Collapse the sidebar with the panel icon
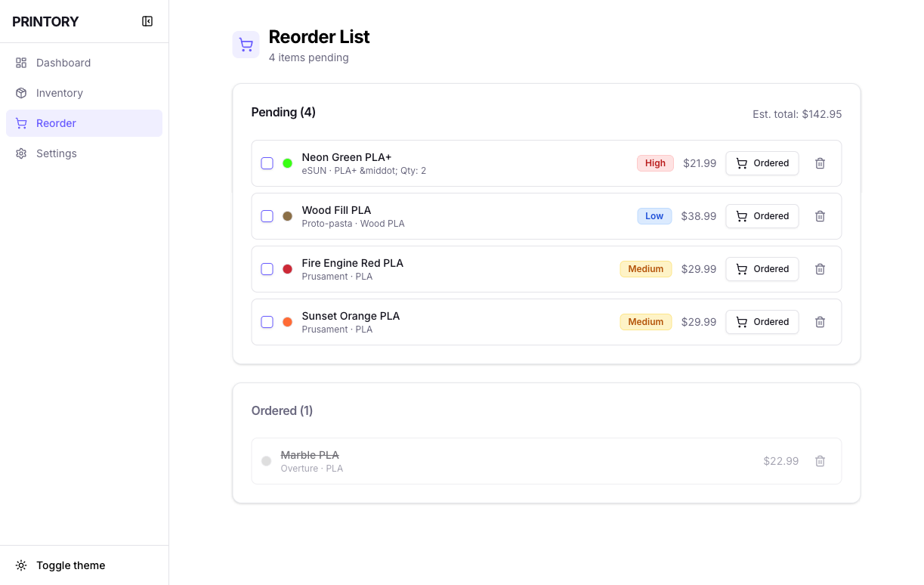924x585 pixels. [x=147, y=21]
